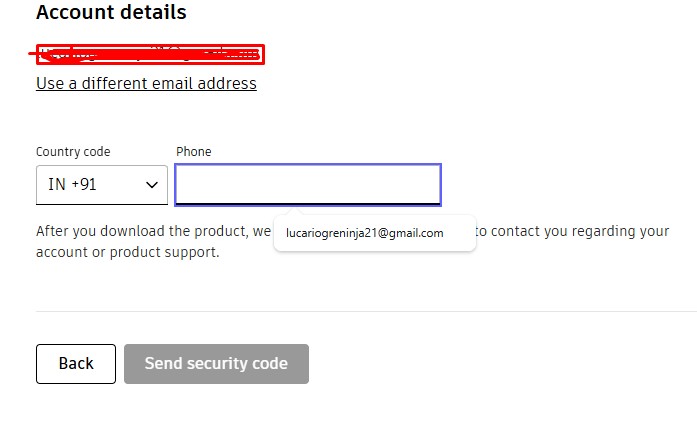
Task: Follow the Use a different email address link
Action: click(x=146, y=83)
